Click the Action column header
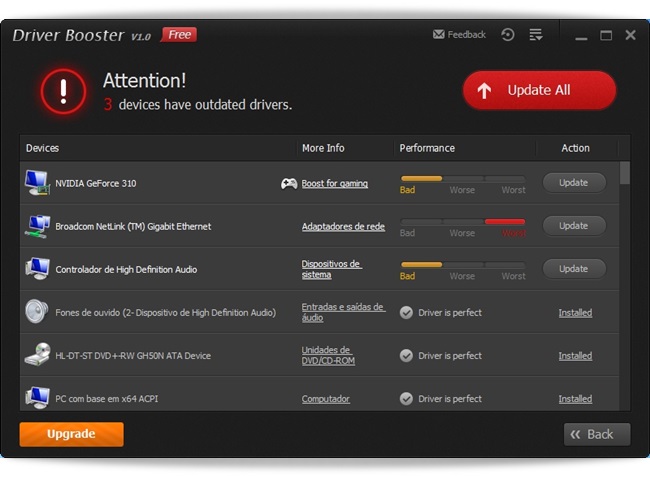The image size is (650, 477). [575, 148]
